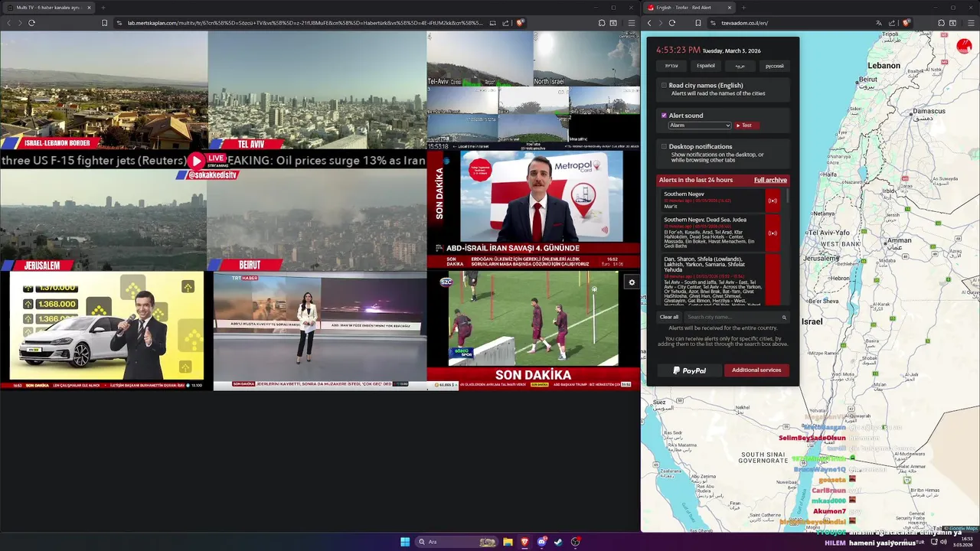This screenshot has width=980, height=551.
Task: Switch language to русский
Action: click(x=774, y=66)
